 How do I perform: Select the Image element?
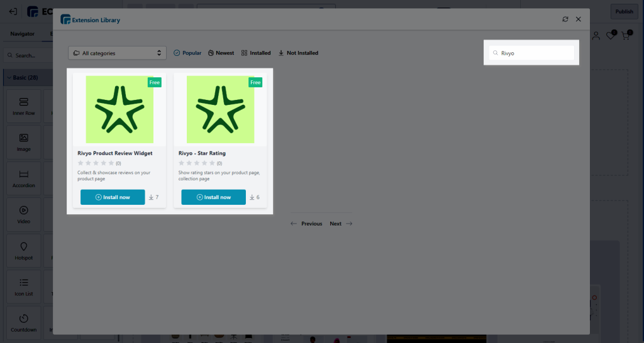pyautogui.click(x=24, y=143)
